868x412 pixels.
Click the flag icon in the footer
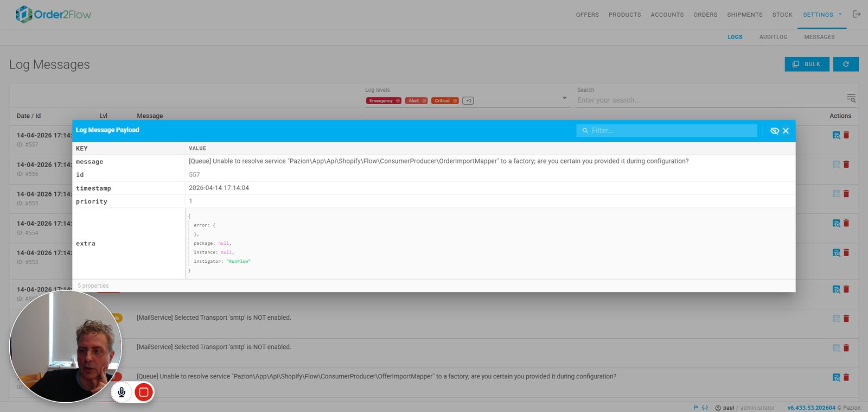tap(696, 408)
